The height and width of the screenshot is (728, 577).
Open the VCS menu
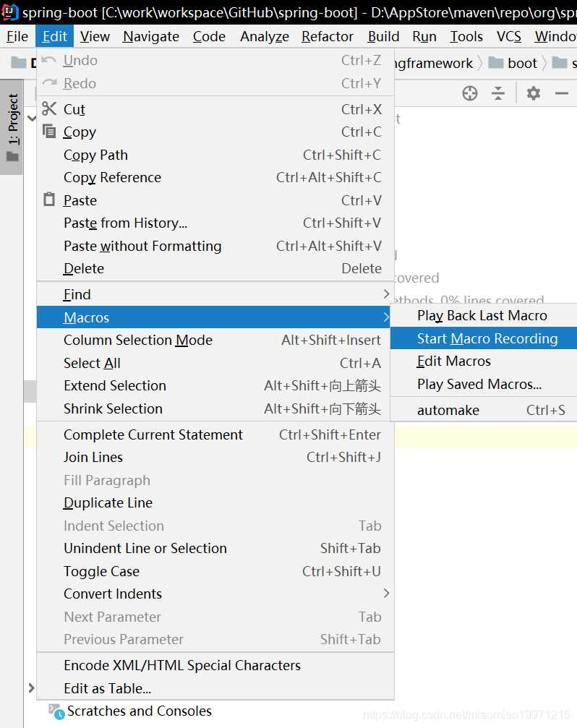point(508,36)
